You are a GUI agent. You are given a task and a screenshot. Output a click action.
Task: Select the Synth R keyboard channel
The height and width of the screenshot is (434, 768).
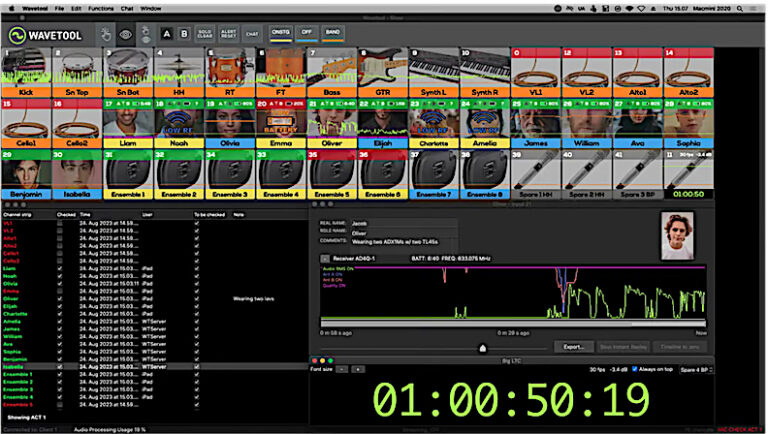coord(484,72)
